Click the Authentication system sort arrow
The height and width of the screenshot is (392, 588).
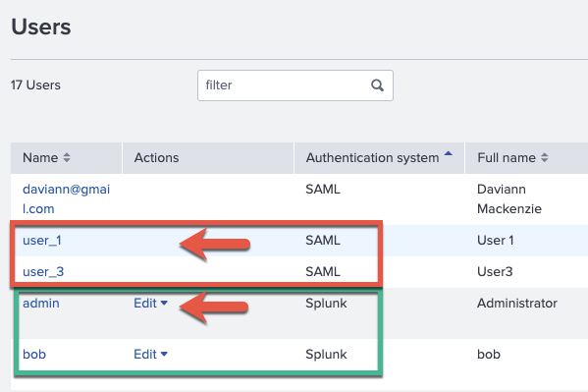click(449, 153)
